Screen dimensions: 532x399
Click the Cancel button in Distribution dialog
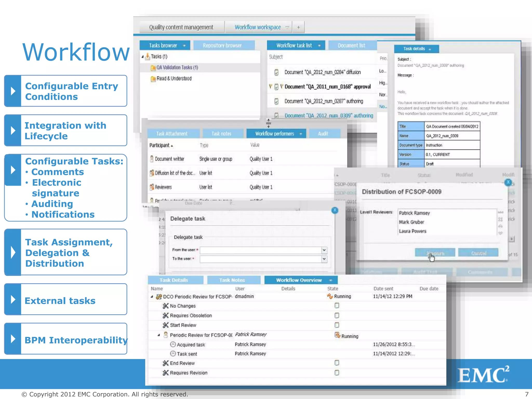pyautogui.click(x=478, y=253)
